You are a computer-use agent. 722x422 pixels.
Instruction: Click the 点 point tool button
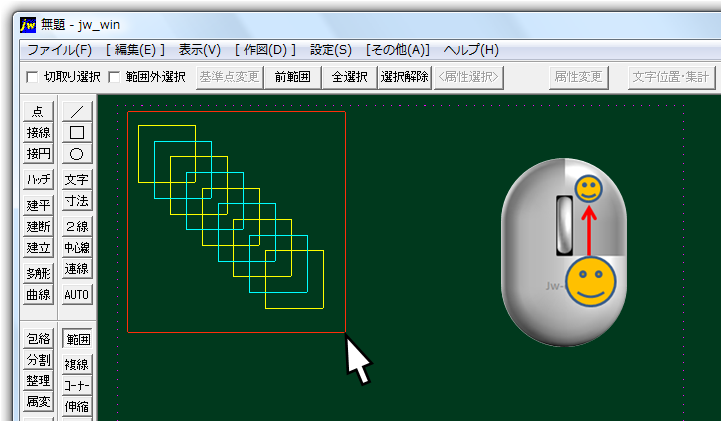pos(38,111)
